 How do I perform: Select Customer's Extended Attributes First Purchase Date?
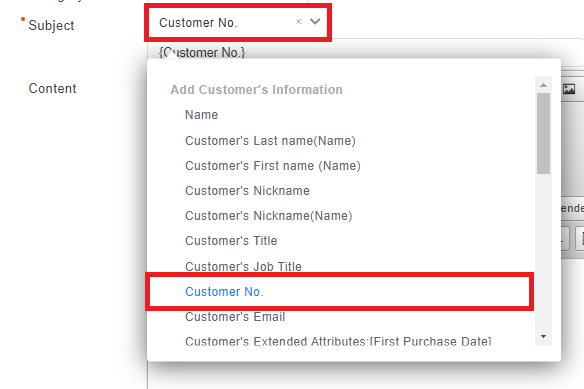pyautogui.click(x=338, y=341)
